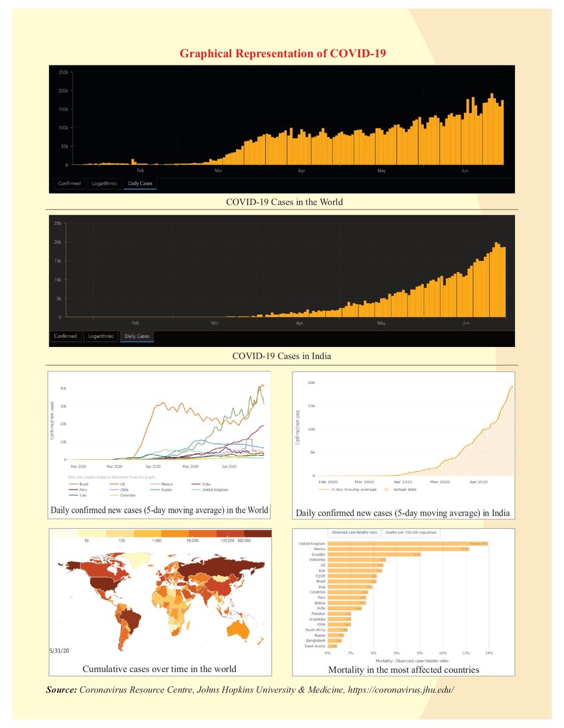Select Confirmed tab in World cases chart

tap(69, 183)
